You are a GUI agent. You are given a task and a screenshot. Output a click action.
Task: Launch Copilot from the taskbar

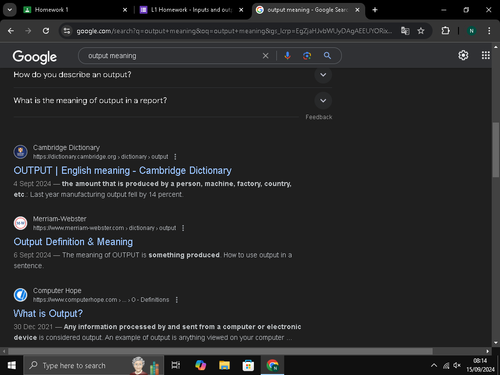(x=200, y=365)
